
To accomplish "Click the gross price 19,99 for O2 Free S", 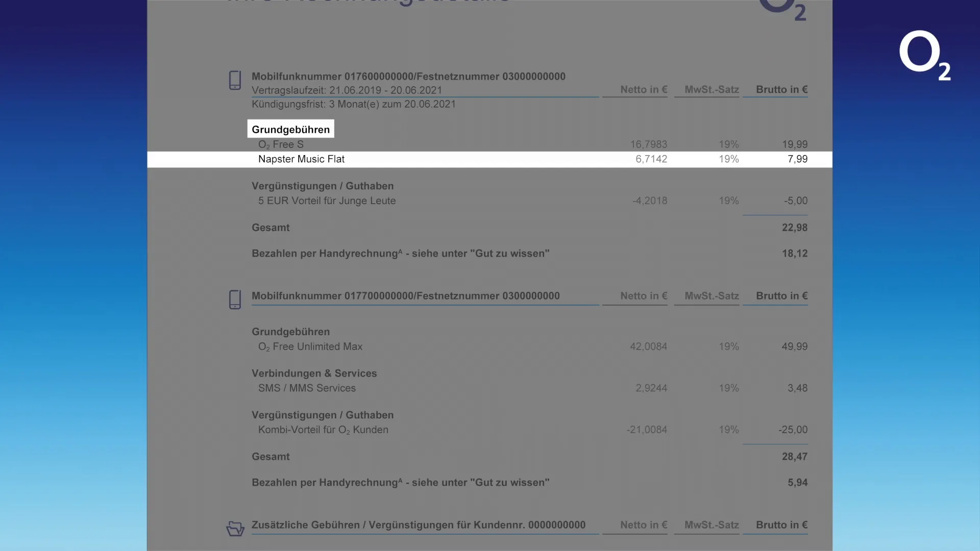I will click(795, 144).
